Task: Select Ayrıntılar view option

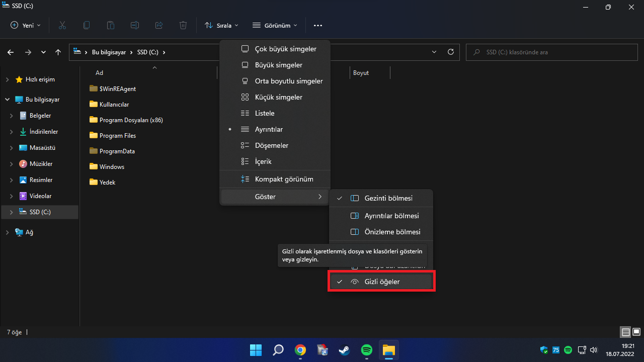Action: pyautogui.click(x=275, y=129)
